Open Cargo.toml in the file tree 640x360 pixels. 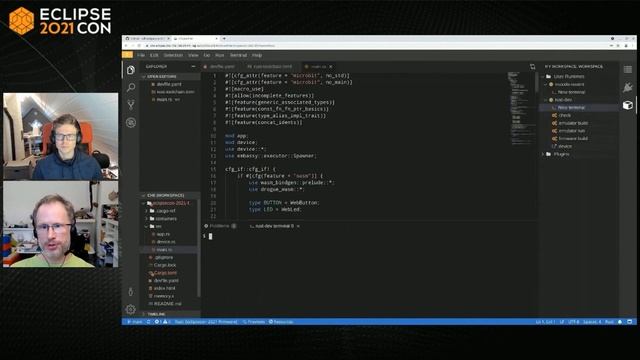click(165, 273)
